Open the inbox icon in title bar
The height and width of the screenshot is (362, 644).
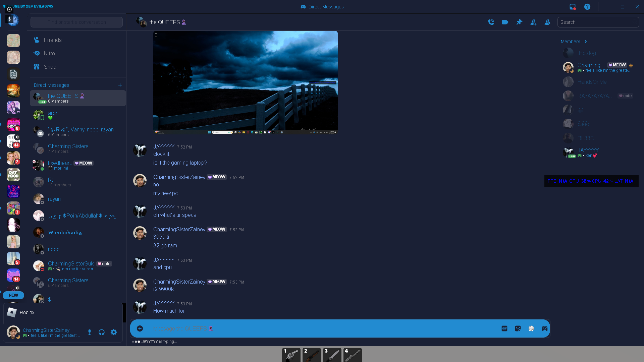573,7
